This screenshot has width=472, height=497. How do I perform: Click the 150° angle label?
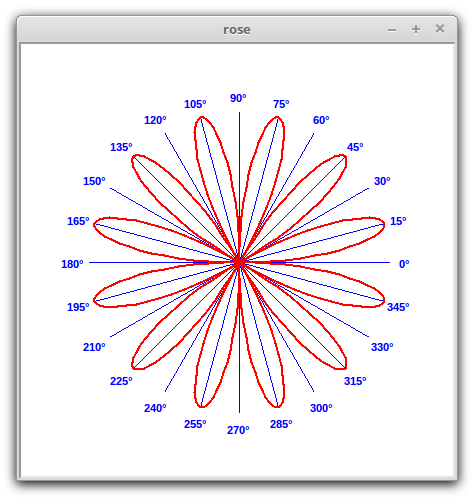94,181
